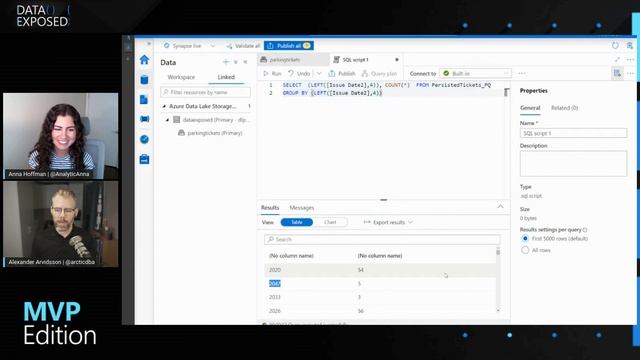Select First 5000 rows (default) radio
The height and width of the screenshot is (360, 640).
click(x=525, y=238)
